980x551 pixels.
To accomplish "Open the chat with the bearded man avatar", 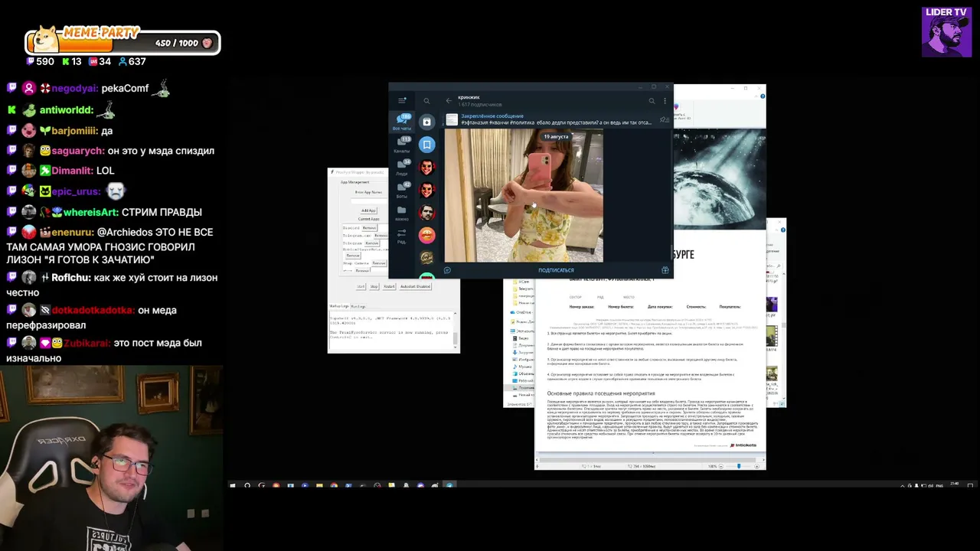I will pyautogui.click(x=427, y=213).
